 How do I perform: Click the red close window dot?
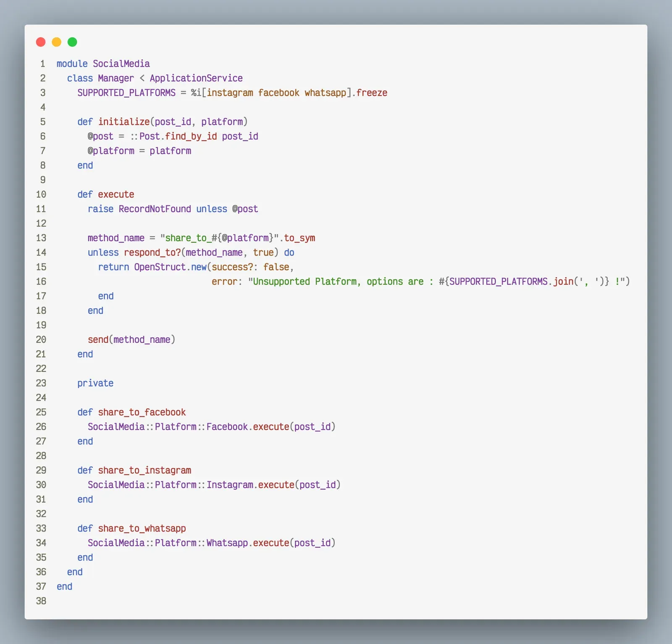(x=41, y=42)
